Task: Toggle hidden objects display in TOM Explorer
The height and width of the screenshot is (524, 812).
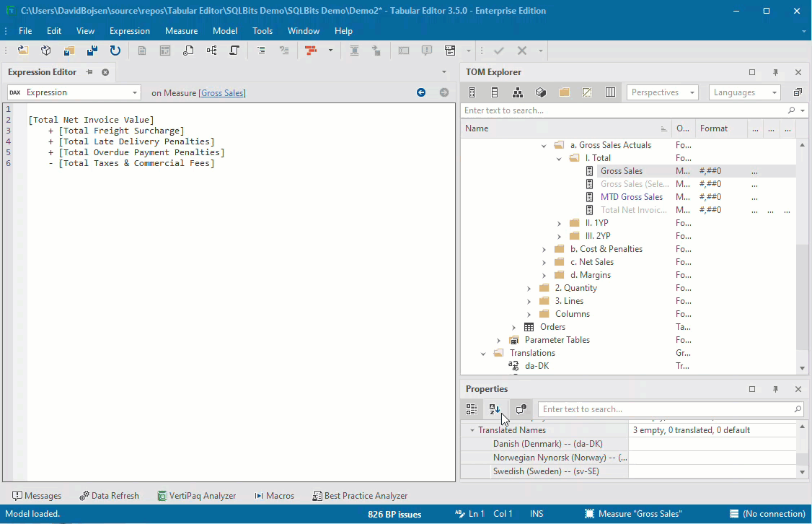Action: (587, 92)
